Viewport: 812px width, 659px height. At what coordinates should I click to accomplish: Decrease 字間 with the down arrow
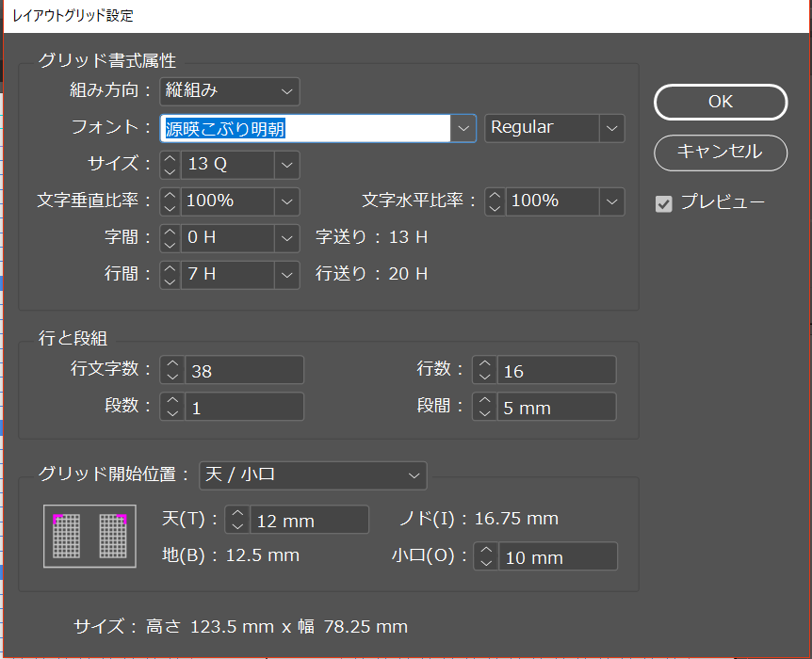(170, 246)
